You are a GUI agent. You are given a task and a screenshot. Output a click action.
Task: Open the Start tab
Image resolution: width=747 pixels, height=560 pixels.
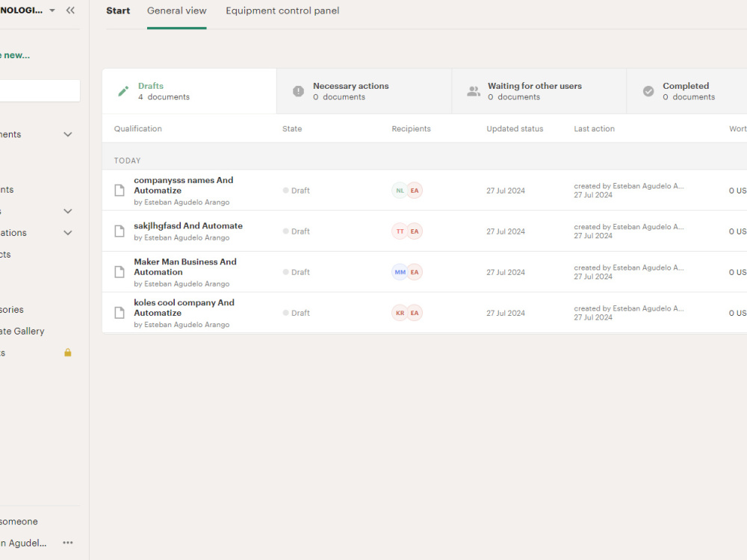[x=118, y=10]
